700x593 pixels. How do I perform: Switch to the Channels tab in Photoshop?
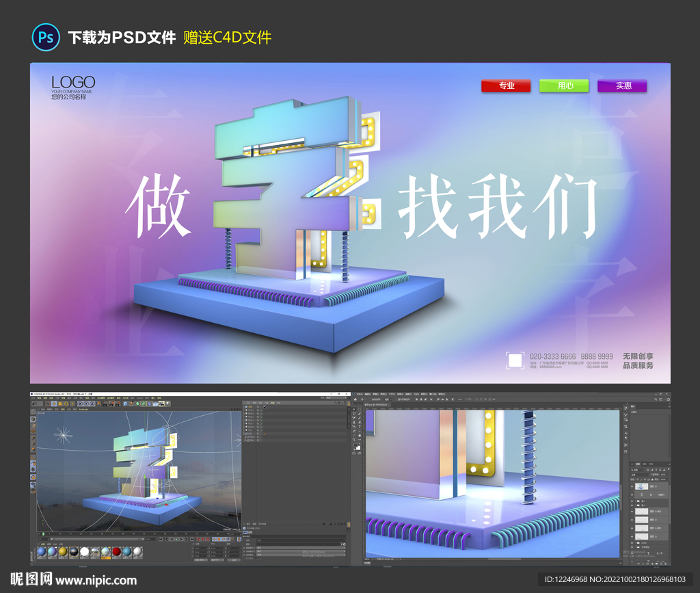pyautogui.click(x=645, y=464)
